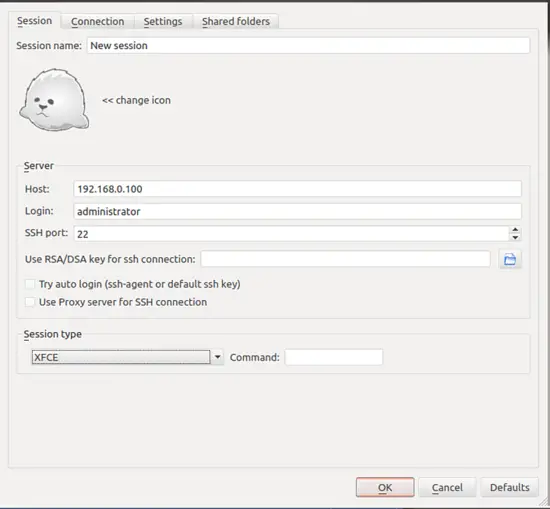Image resolution: width=550 pixels, height=509 pixels.
Task: Increase the SSH port value
Action: pyautogui.click(x=515, y=230)
